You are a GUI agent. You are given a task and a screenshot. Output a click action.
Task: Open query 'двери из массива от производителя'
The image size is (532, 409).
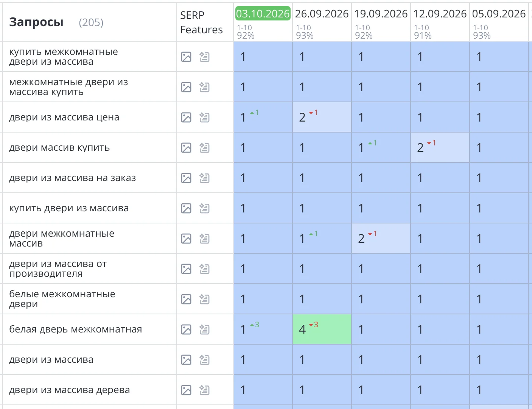[x=58, y=269]
